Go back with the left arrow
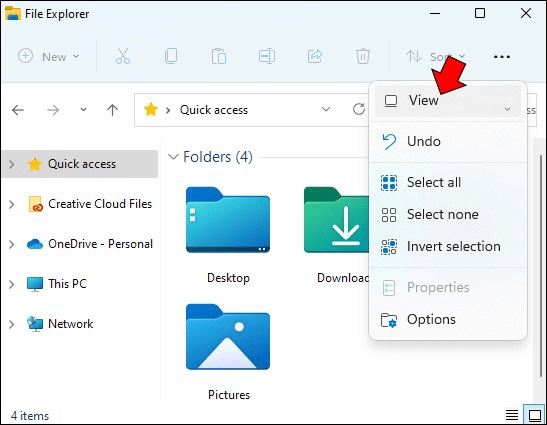 (18, 110)
